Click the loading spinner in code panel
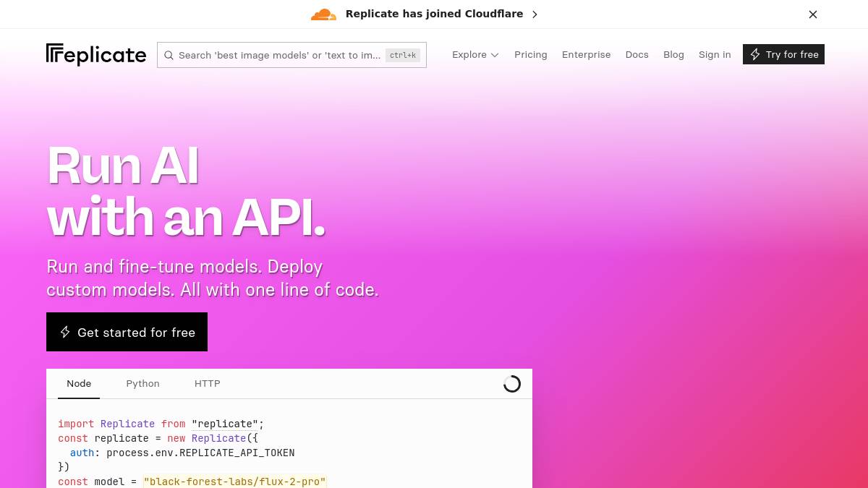Viewport: 868px width, 488px height. coord(512,384)
